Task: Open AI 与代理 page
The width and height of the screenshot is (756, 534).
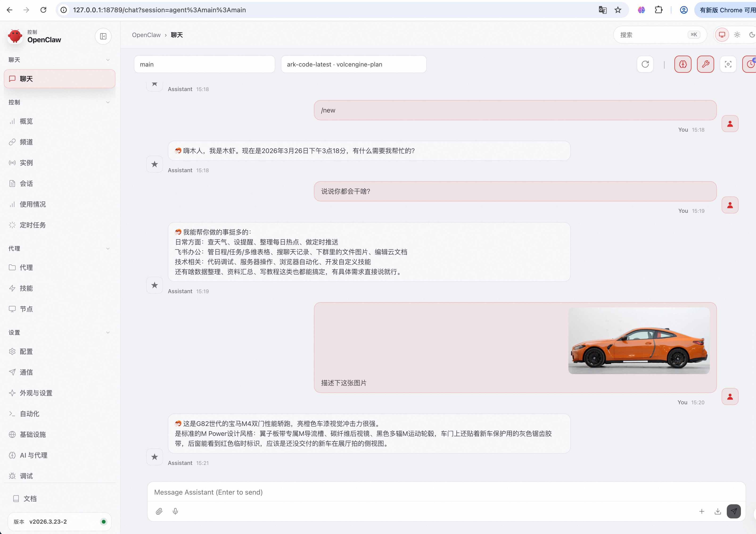Action: (59, 455)
